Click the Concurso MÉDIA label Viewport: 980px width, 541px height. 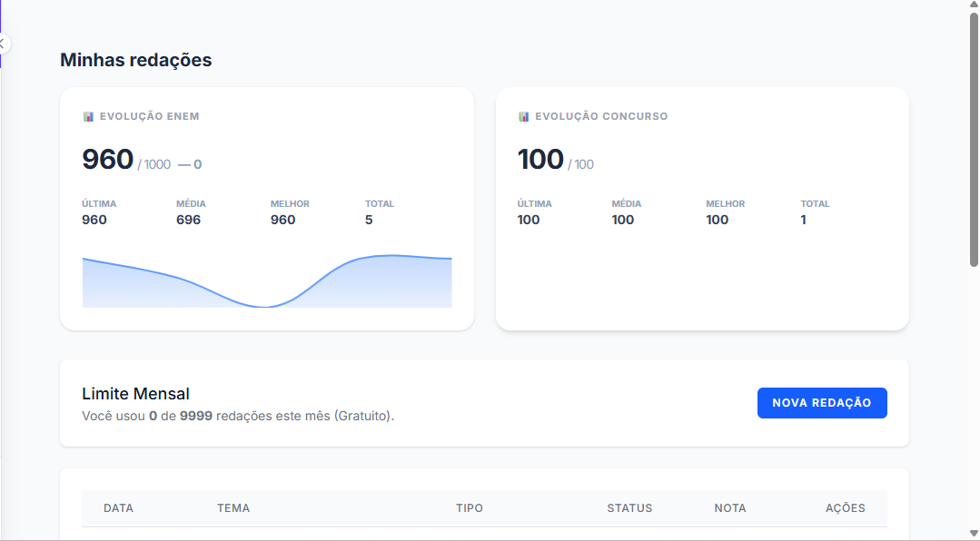(627, 203)
